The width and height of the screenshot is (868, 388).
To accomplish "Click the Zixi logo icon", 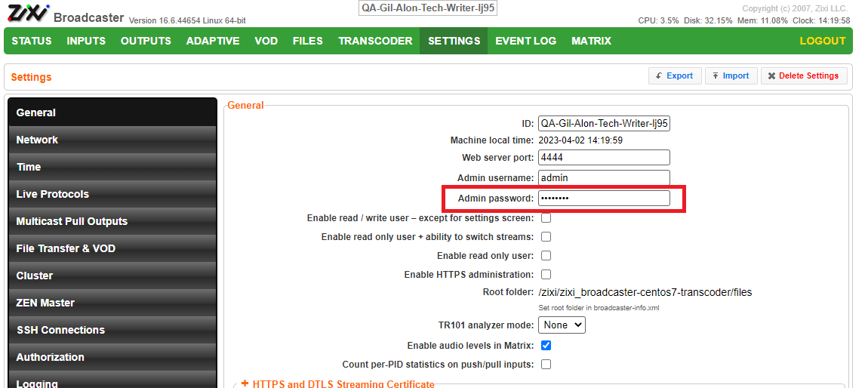I will [28, 14].
